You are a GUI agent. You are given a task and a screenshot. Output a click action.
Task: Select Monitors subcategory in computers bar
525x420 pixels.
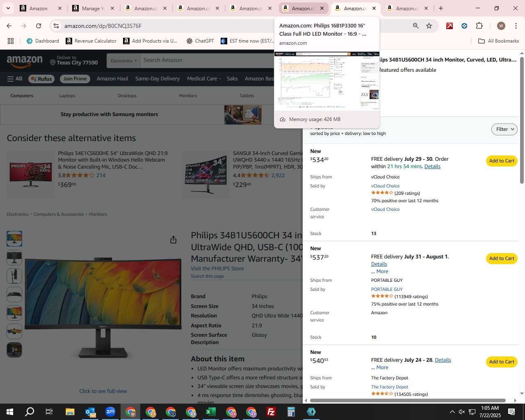188,96
